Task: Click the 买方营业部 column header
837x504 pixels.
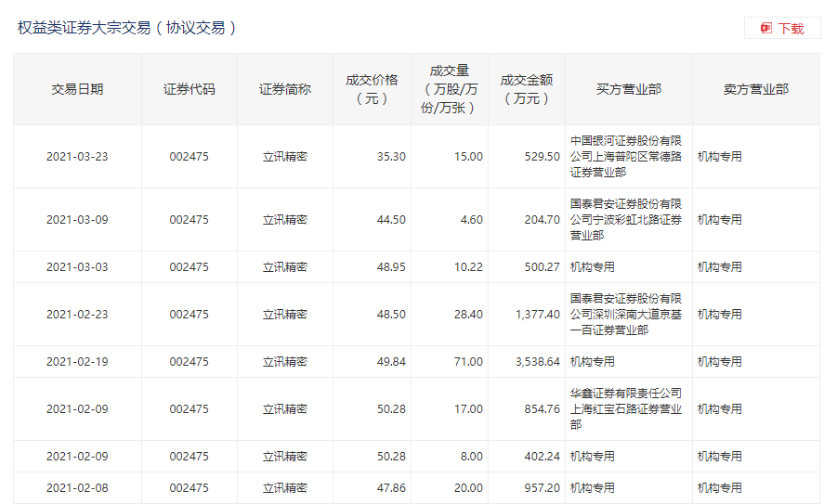Action: click(628, 89)
